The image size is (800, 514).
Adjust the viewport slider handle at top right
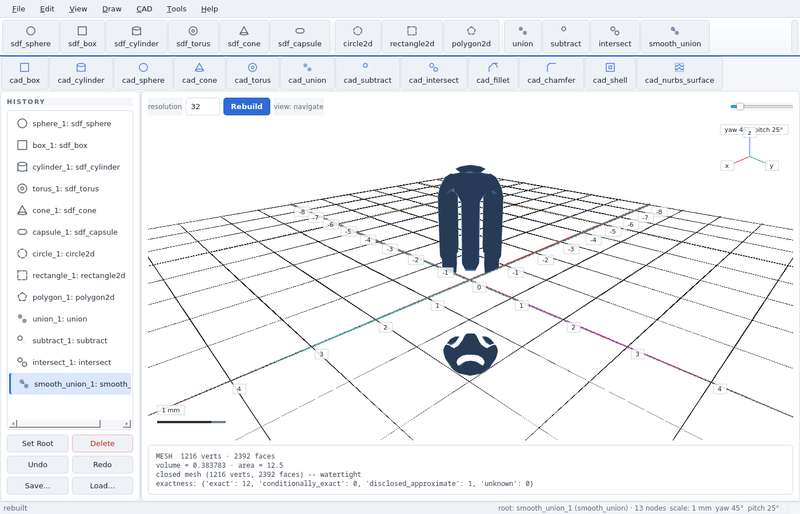740,106
